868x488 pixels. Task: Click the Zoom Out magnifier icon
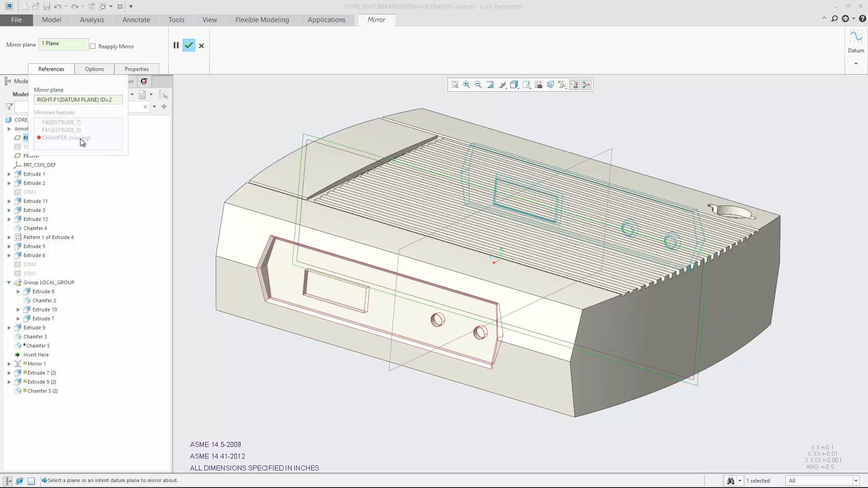[x=478, y=85]
